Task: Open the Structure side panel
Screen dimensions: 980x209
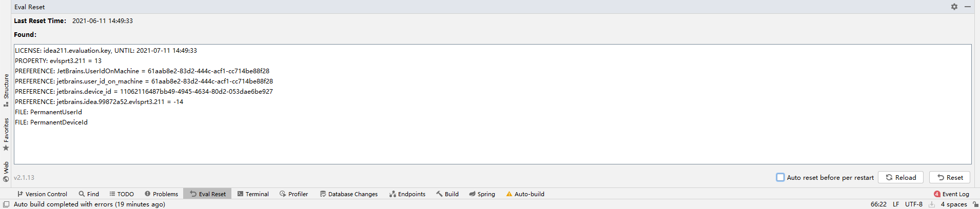Action: [6, 90]
